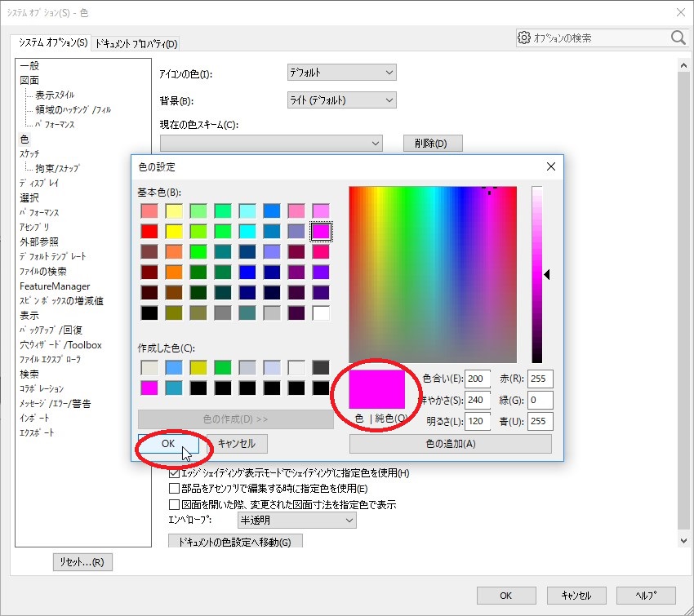Switch to the ドキュメントプロパティ tab
This screenshot has height=616, width=694.
point(136,43)
